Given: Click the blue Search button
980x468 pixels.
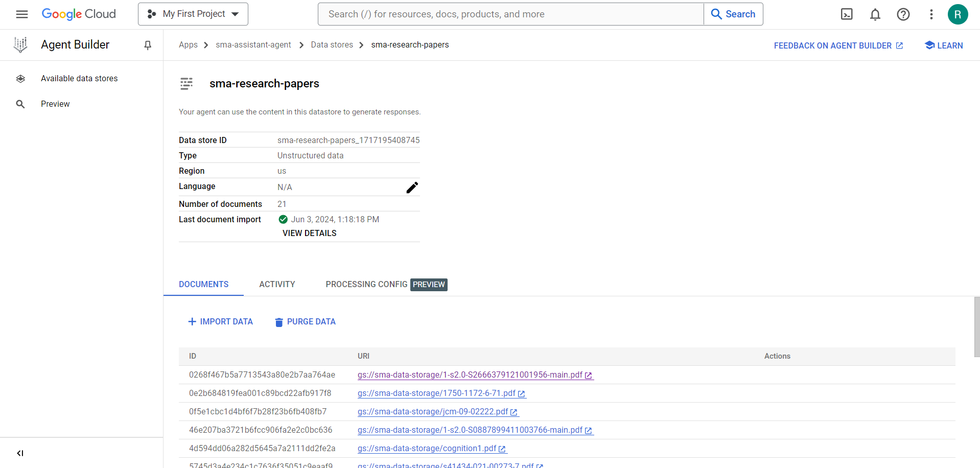Looking at the screenshot, I should (733, 14).
